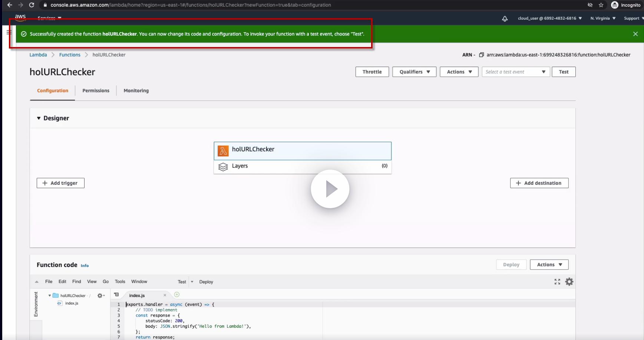The image size is (644, 340).
Task: Copy the function ARN with copy icon
Action: tap(481, 55)
